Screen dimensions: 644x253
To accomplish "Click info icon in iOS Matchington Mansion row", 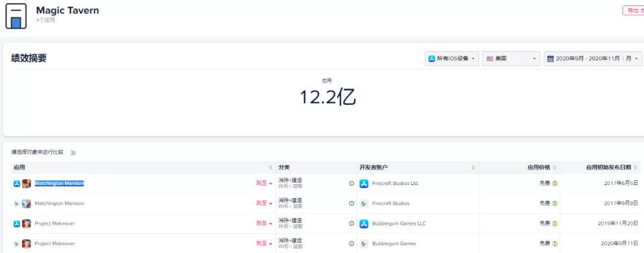I will 351,184.
